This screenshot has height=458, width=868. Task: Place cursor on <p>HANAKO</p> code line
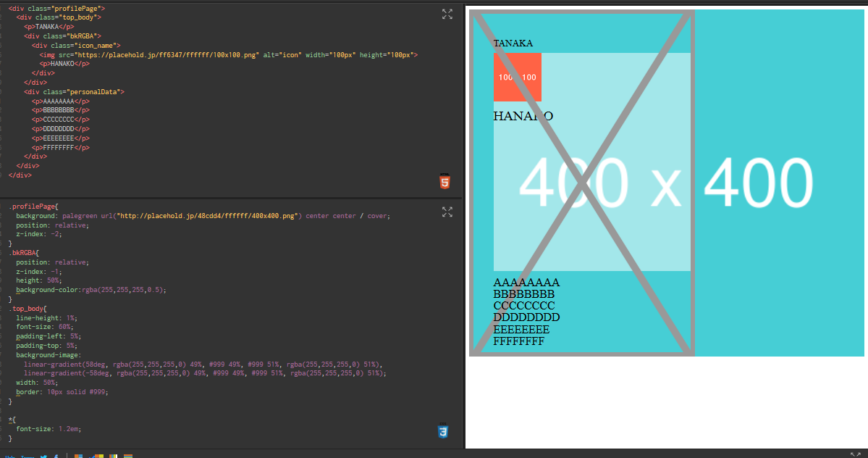pyautogui.click(x=64, y=64)
